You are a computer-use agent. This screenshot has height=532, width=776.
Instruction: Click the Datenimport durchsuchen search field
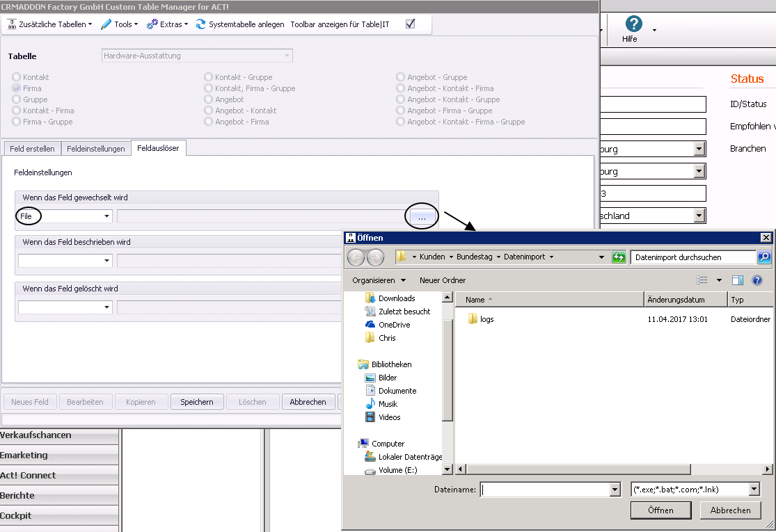[694, 257]
